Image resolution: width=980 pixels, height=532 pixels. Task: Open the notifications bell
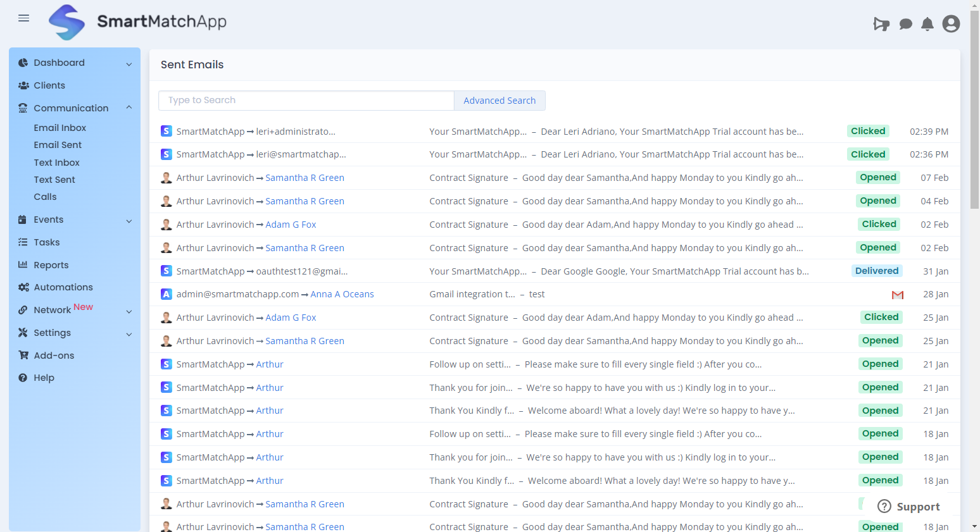tap(927, 24)
